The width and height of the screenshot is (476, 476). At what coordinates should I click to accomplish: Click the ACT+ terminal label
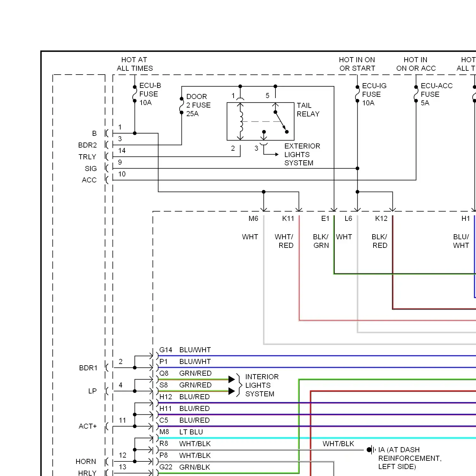click(88, 426)
